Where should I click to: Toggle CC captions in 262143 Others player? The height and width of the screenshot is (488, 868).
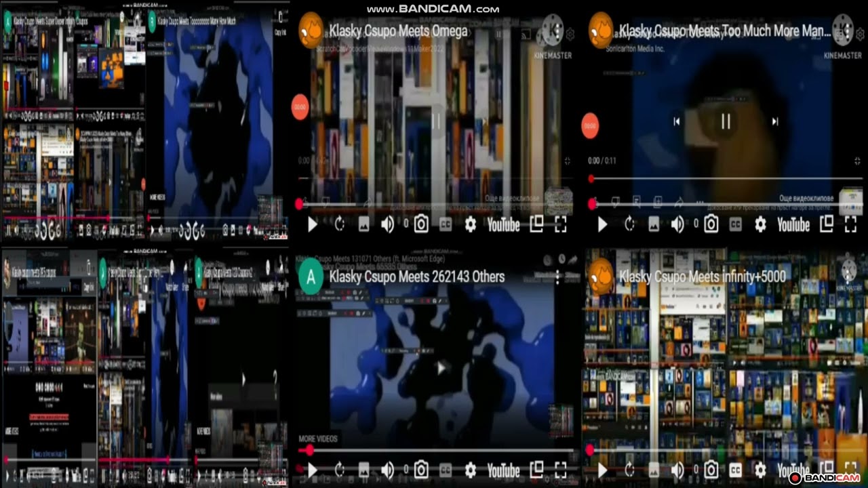pyautogui.click(x=446, y=470)
